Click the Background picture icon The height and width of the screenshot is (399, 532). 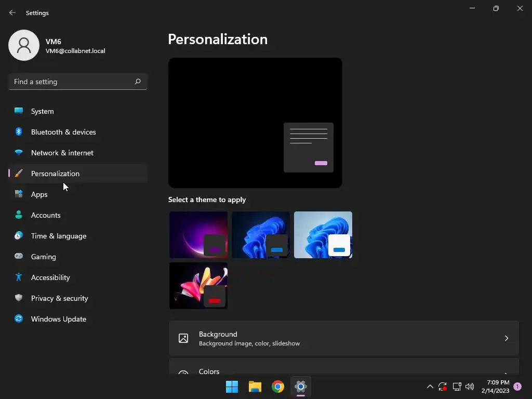183,338
